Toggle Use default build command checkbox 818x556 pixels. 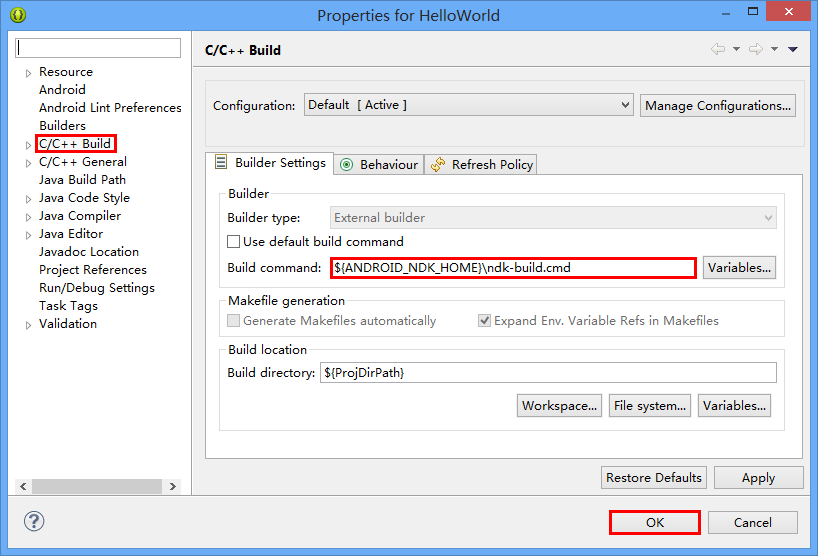[x=234, y=241]
